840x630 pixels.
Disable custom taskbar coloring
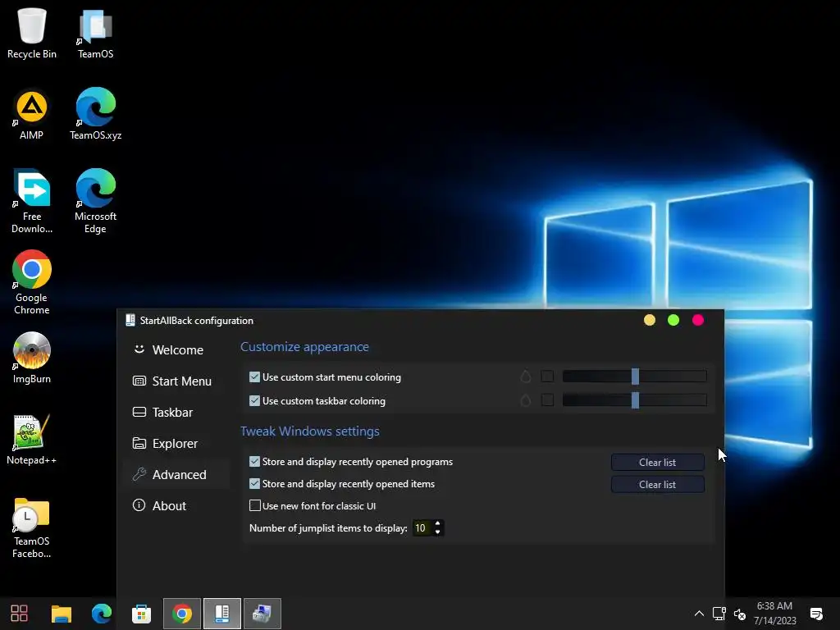click(254, 400)
